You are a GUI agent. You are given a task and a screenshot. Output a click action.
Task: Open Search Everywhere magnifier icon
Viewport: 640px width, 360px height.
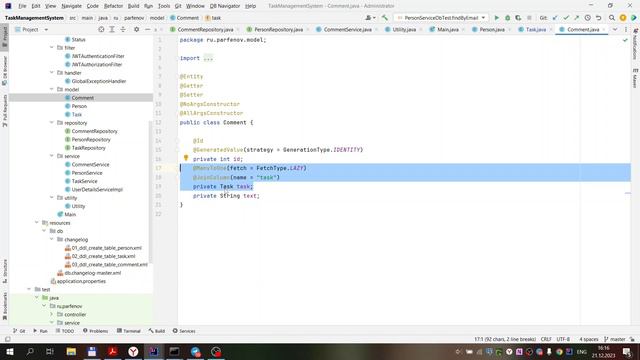click(x=611, y=18)
